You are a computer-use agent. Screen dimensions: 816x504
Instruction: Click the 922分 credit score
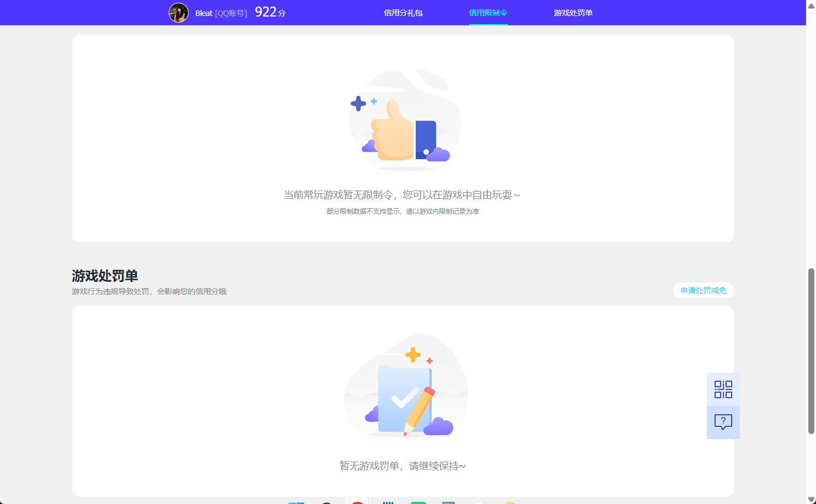pyautogui.click(x=270, y=12)
